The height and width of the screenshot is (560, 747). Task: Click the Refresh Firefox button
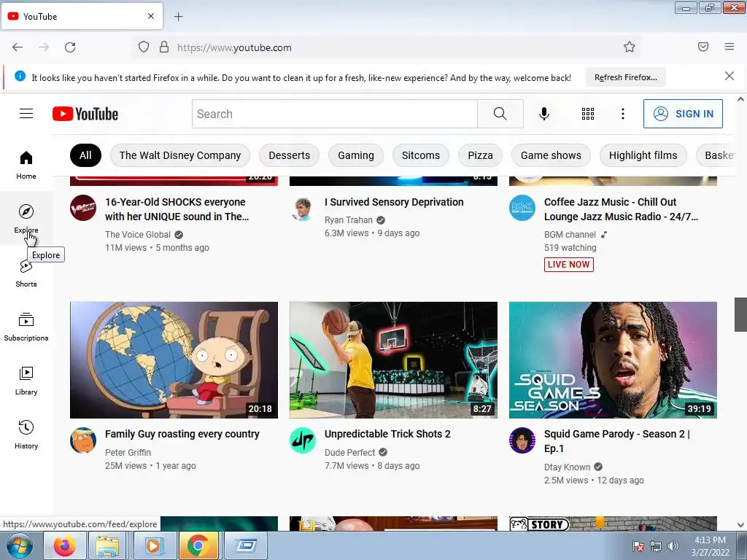(625, 77)
